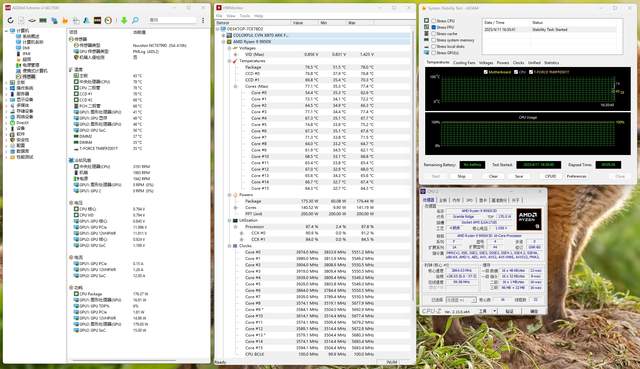This screenshot has width=640, height=369.
Task: Enable the Stress local disks checkbox
Action: [434, 47]
